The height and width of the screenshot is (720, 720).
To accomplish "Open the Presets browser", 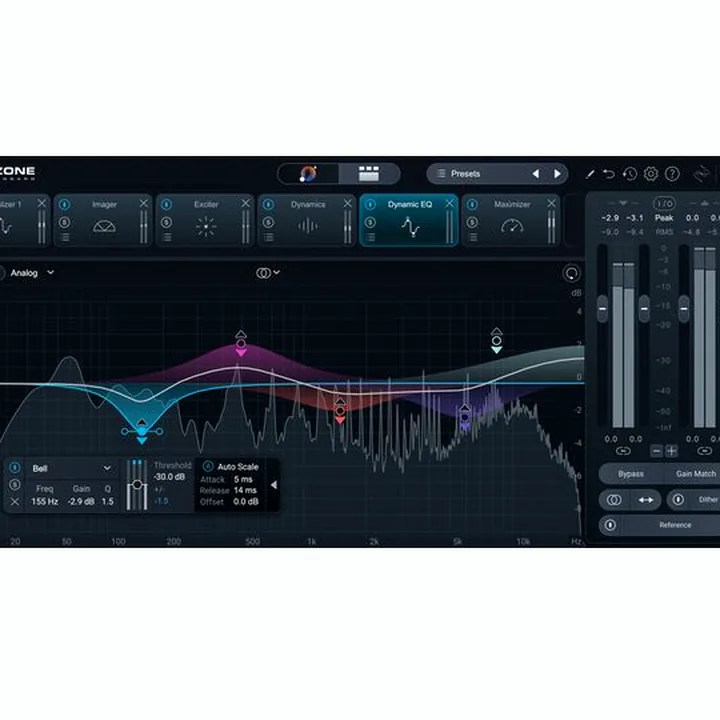I will click(465, 174).
